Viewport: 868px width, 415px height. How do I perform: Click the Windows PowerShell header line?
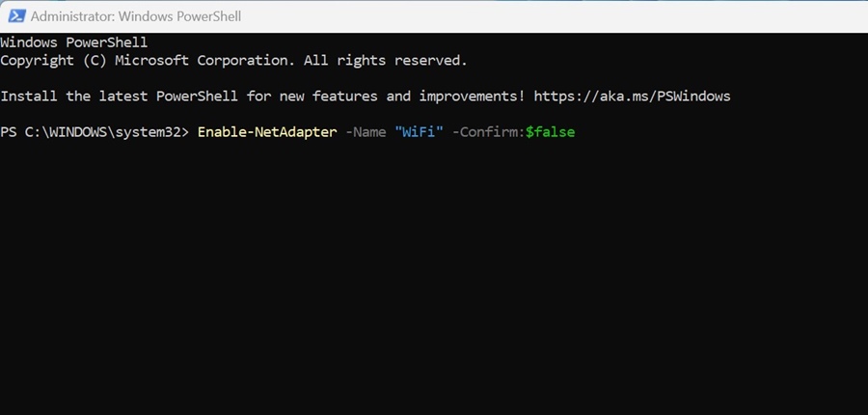(x=74, y=42)
